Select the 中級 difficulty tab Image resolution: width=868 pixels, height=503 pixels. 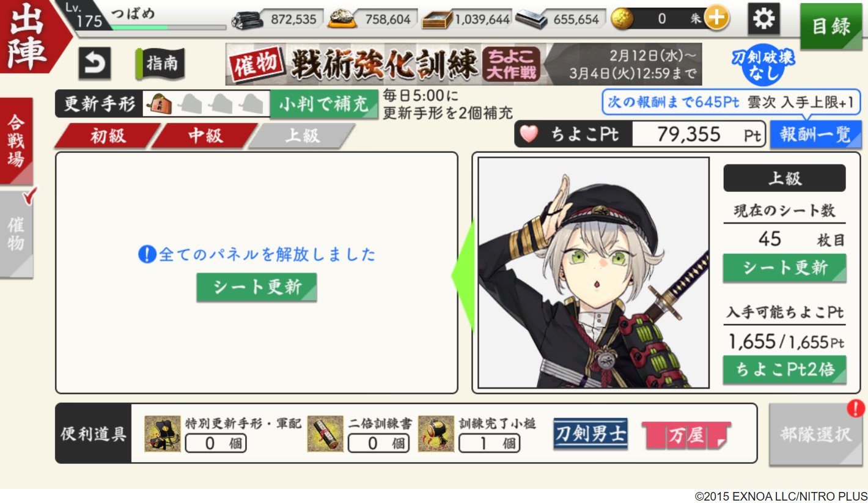(205, 136)
